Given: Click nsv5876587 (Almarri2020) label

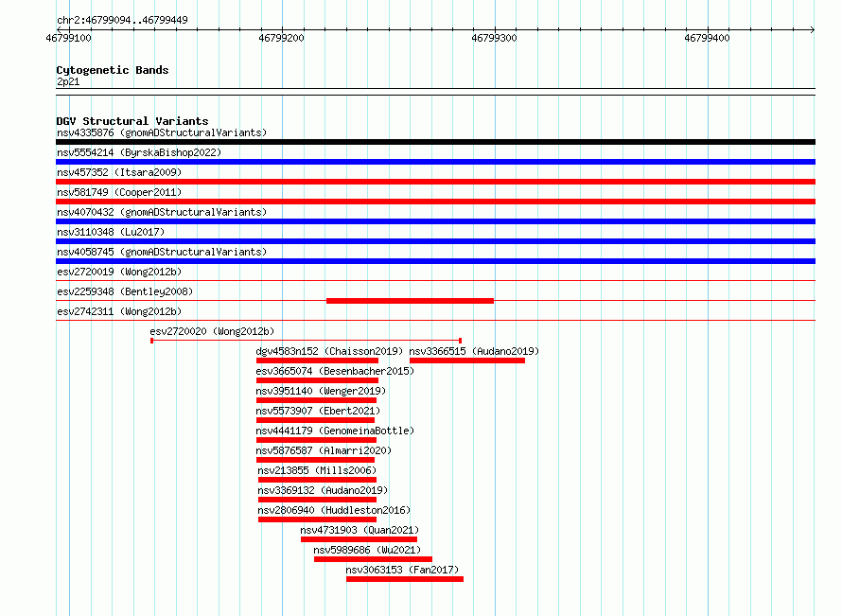Looking at the screenshot, I should click(x=324, y=450).
